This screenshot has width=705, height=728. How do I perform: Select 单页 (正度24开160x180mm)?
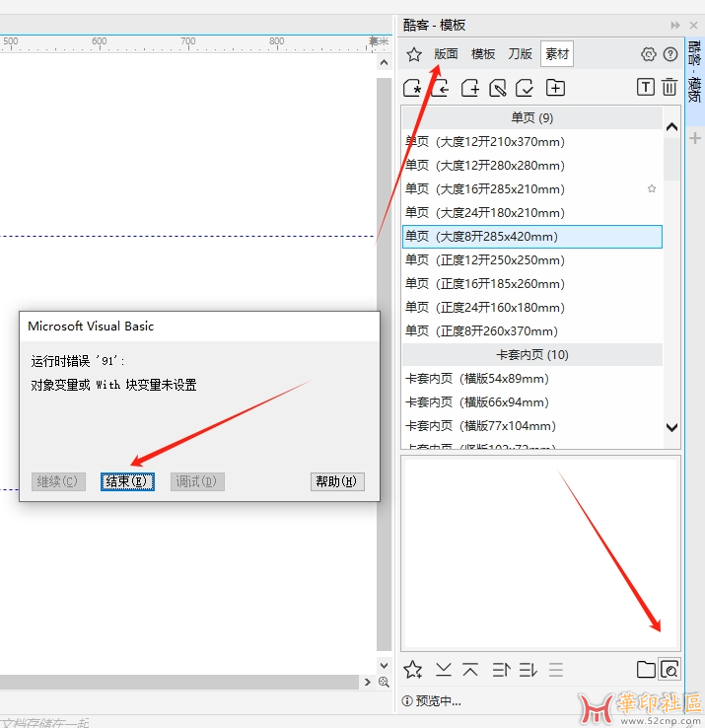tap(531, 308)
